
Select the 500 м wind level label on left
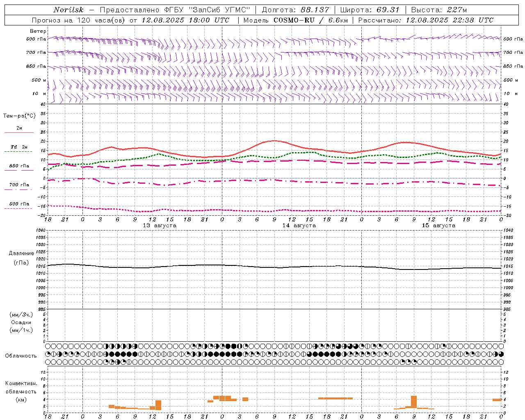point(39,80)
